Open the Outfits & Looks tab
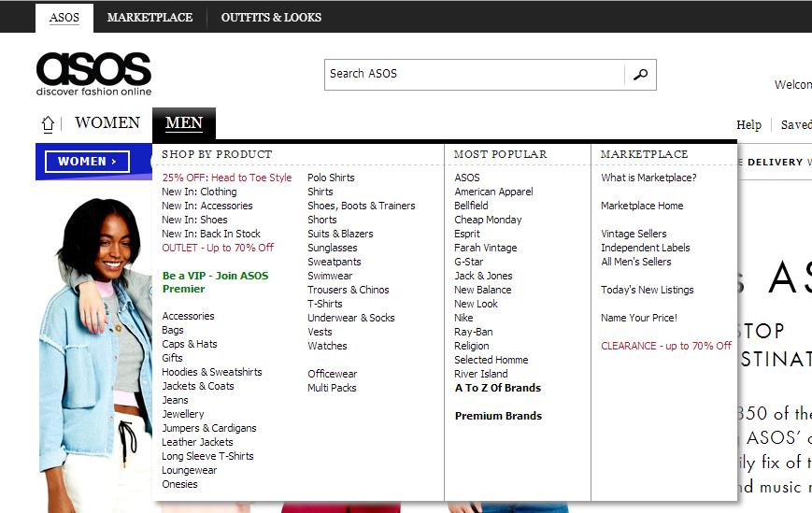 point(271,18)
